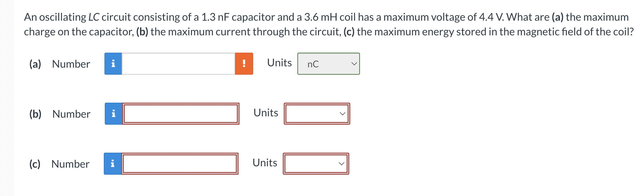Click the info button for the charge answer
Screen dimensions: 644x196
click(113, 64)
